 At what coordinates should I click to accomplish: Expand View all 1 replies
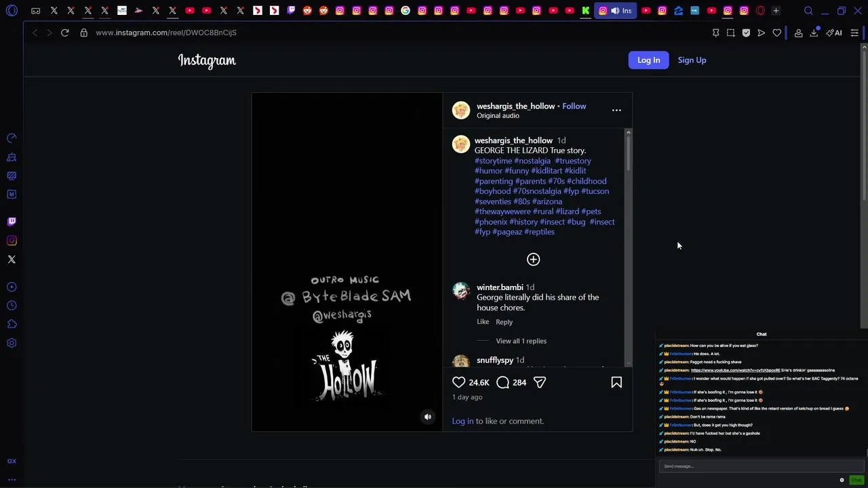(521, 341)
